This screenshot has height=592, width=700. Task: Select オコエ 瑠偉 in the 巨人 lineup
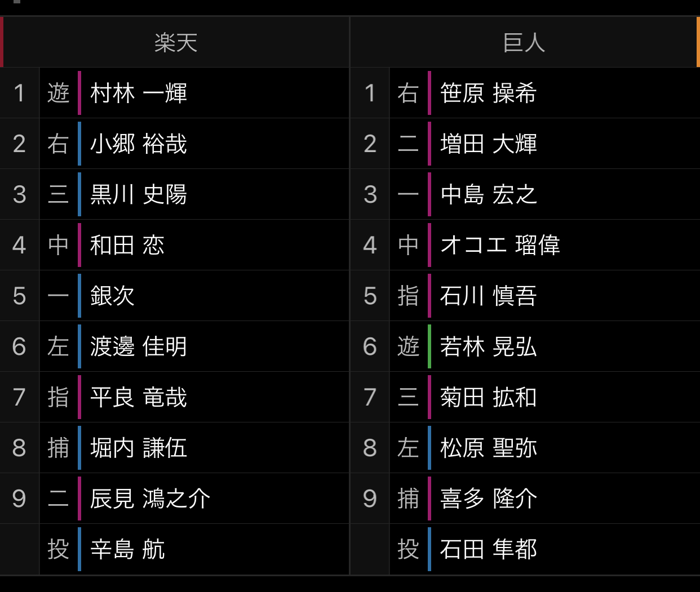(500, 245)
